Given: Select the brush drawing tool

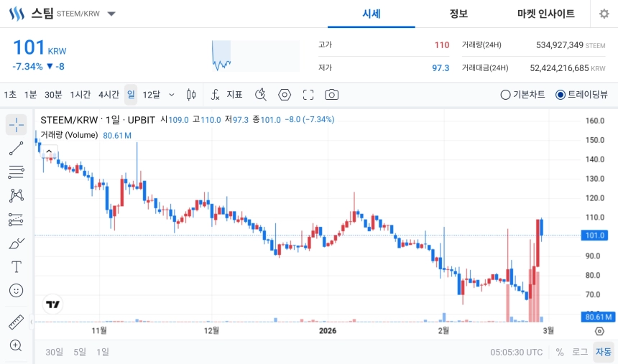Looking at the screenshot, I should click(16, 243).
